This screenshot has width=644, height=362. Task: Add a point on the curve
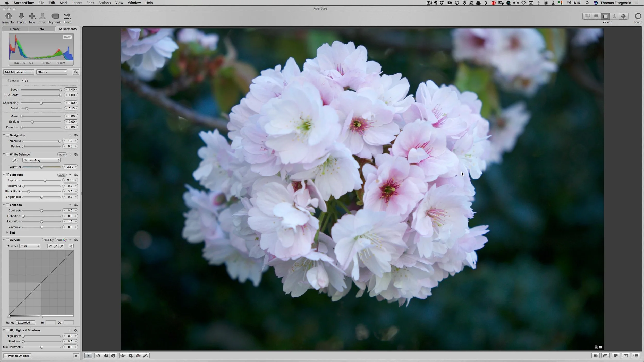tap(71, 246)
